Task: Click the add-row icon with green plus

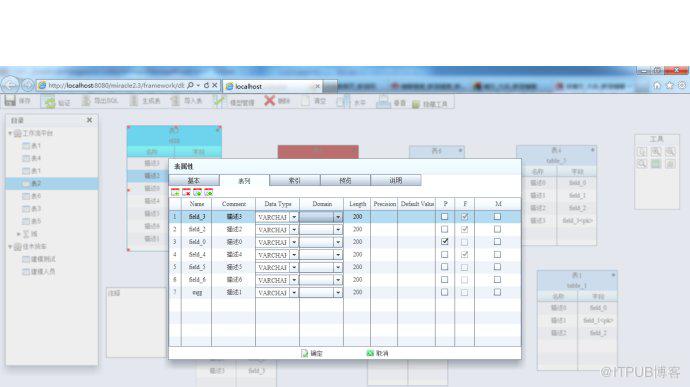Action: tap(175, 192)
